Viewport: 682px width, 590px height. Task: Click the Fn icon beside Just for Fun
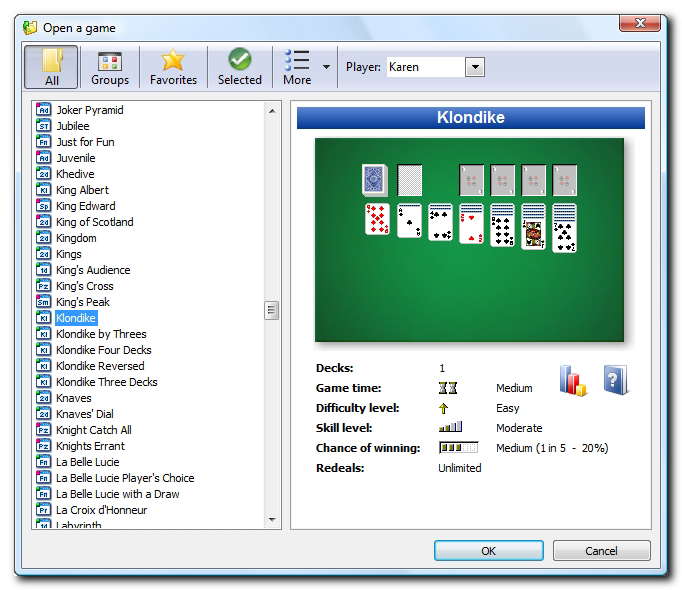coord(43,142)
